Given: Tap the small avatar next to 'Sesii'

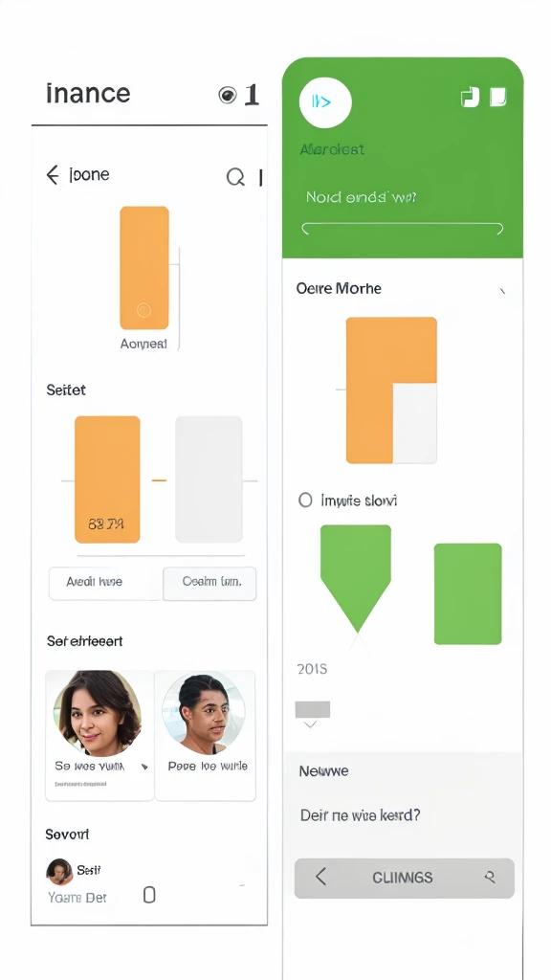Looking at the screenshot, I should 59,871.
